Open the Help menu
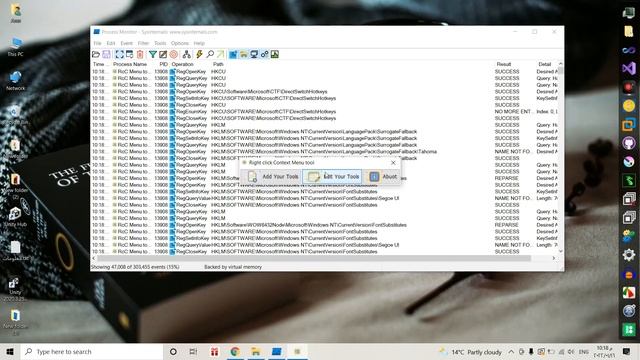The image size is (640, 360). click(199, 43)
